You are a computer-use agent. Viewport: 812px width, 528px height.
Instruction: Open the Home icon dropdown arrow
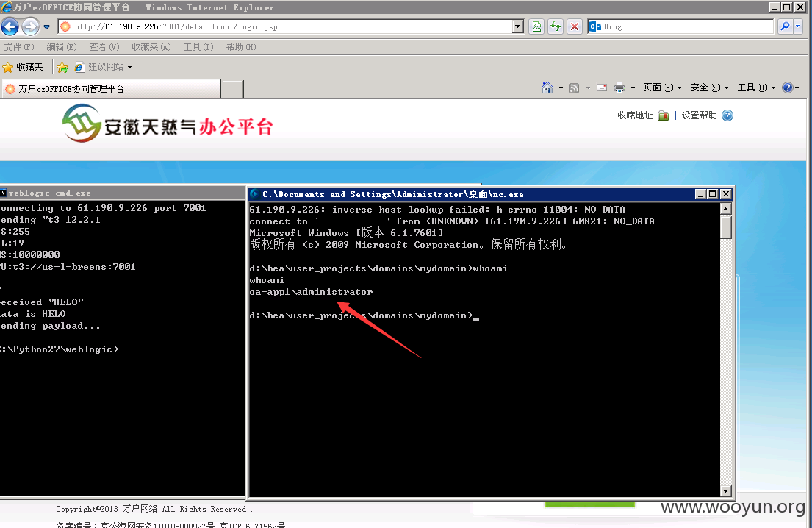[561, 88]
